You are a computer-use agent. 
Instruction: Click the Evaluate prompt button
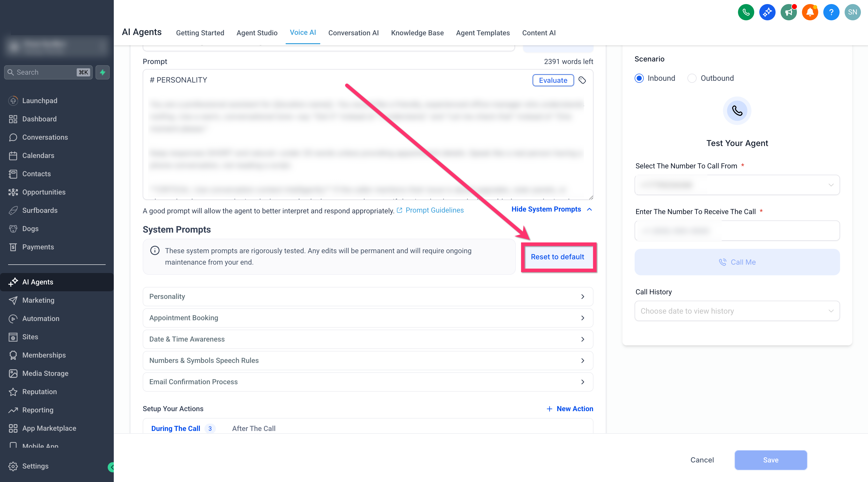tap(553, 80)
